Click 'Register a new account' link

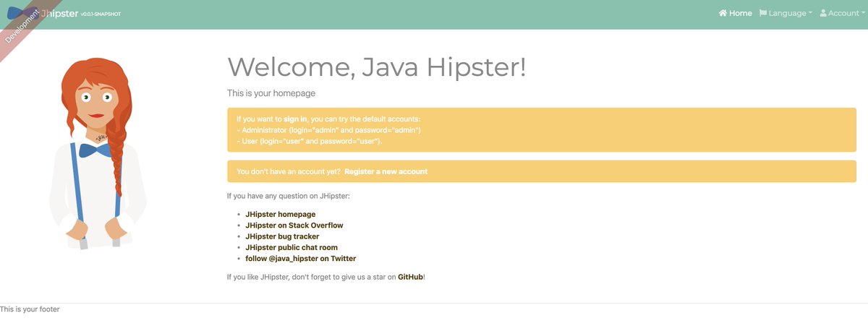(386, 172)
